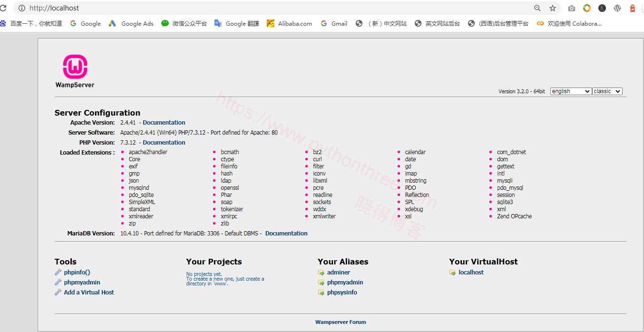The height and width of the screenshot is (332, 644).
Task: Click the Baidu paw bookmark icon
Action: click(4, 23)
